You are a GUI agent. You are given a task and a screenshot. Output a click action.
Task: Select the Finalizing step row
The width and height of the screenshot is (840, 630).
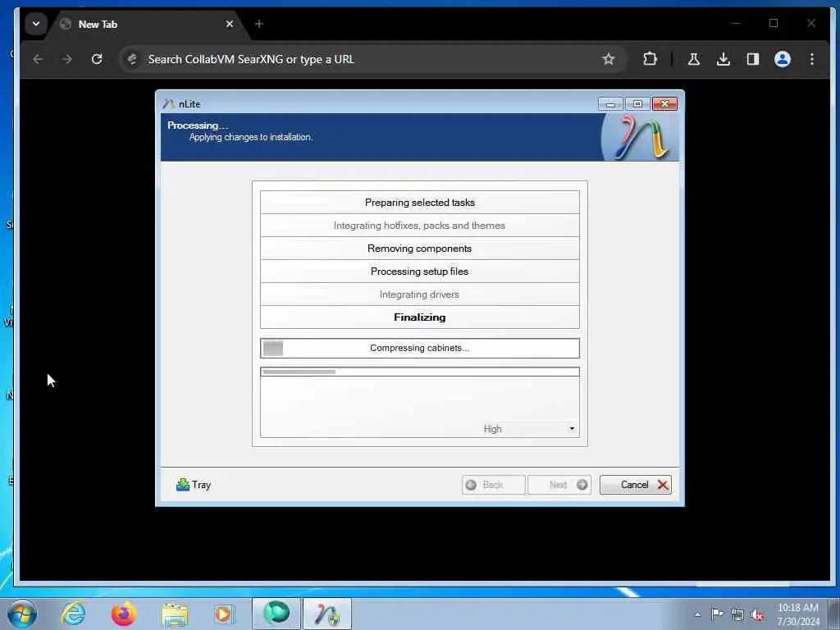(x=419, y=317)
